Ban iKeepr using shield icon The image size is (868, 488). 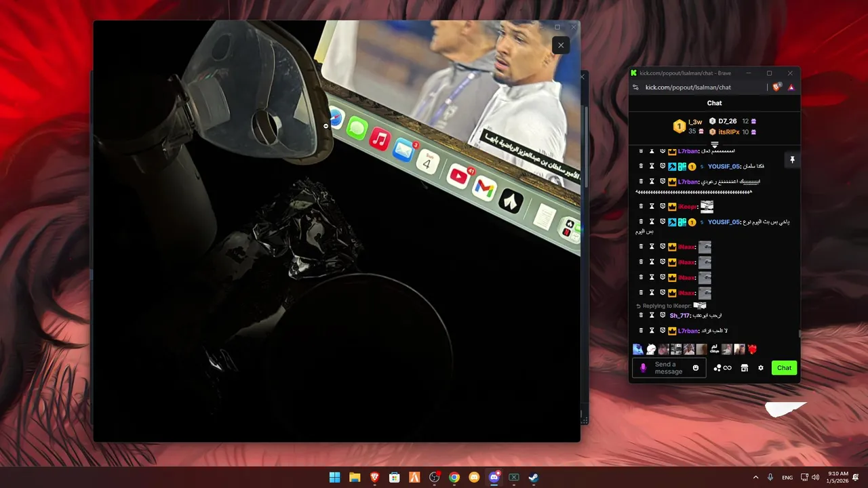pos(663,206)
